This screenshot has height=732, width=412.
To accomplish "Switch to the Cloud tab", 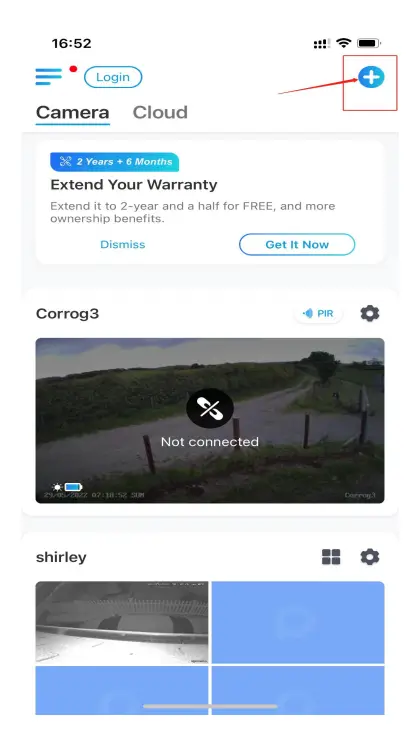I will pos(160,113).
